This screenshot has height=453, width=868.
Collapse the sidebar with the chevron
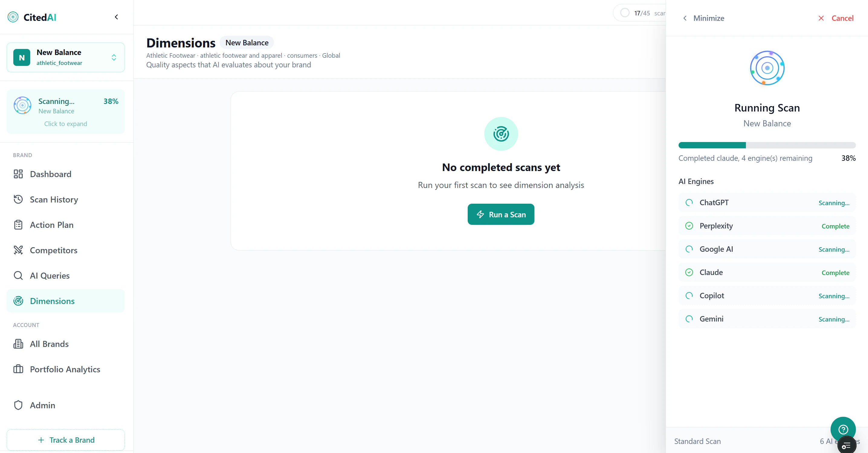click(116, 17)
